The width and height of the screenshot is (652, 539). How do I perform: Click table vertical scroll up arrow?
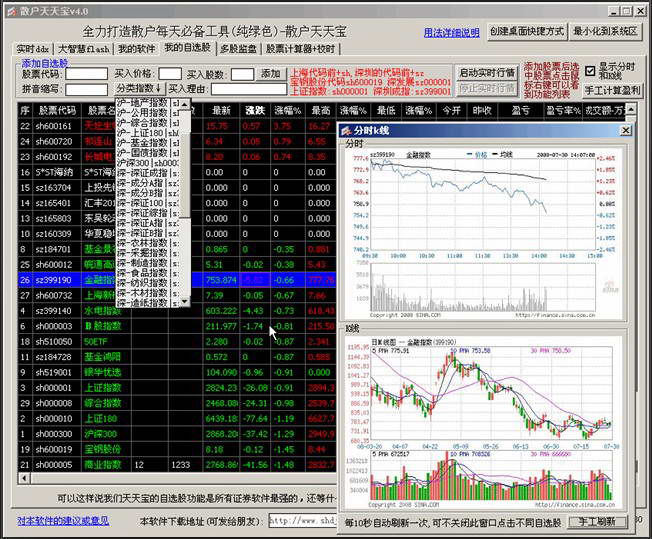pos(630,109)
